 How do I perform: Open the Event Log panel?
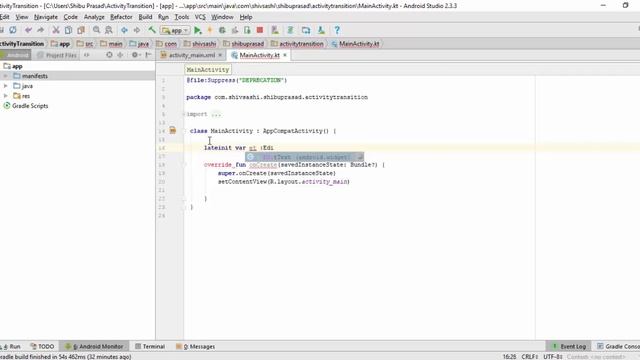[x=568, y=347]
